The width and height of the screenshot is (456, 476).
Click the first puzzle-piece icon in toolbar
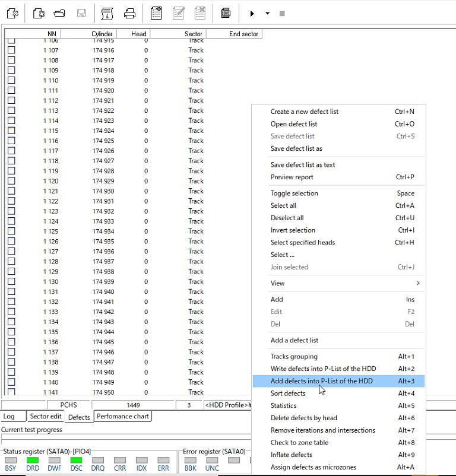(x=12, y=13)
